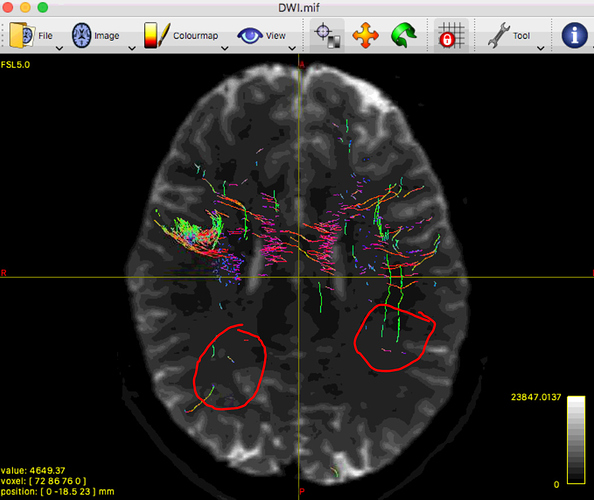Image resolution: width=594 pixels, height=500 pixels.
Task: Open the File folder icon
Action: pos(22,35)
